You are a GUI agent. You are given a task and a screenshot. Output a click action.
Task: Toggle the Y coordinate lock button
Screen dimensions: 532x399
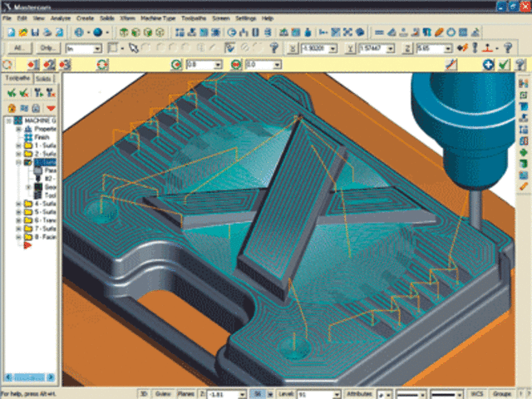point(350,48)
